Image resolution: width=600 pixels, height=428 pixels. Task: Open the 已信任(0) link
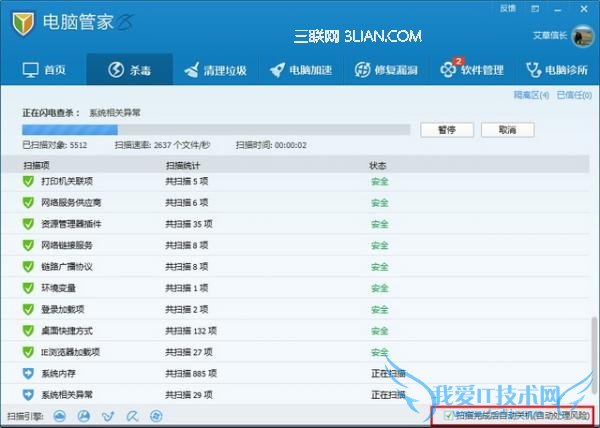574,95
